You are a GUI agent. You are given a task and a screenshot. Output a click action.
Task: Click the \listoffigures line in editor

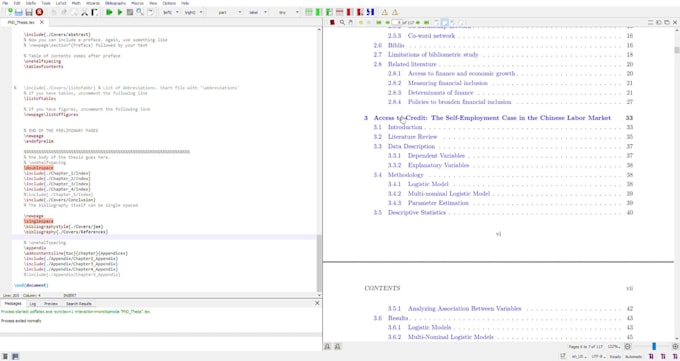coord(51,115)
